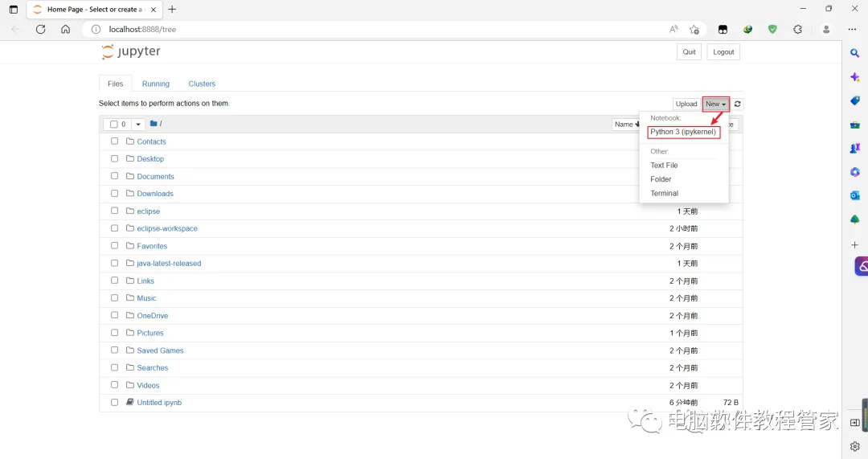Screen dimensions: 868x459
Task: Switch to the Clusters tab
Action: (202, 84)
